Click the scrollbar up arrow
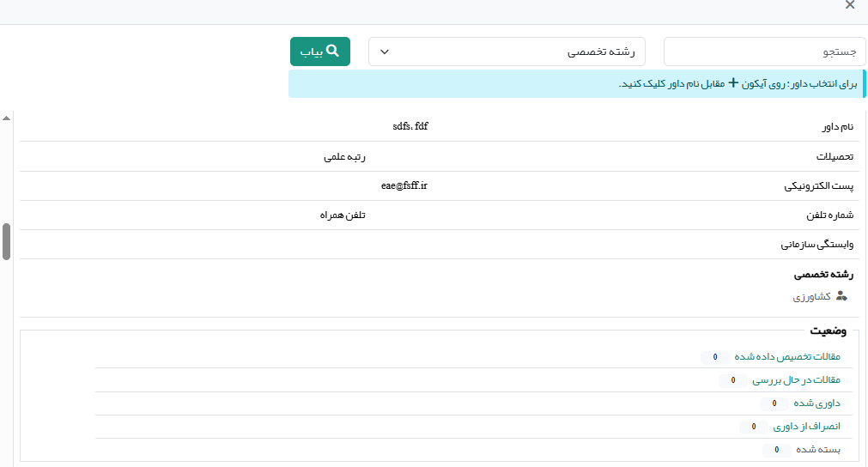 tap(7, 118)
